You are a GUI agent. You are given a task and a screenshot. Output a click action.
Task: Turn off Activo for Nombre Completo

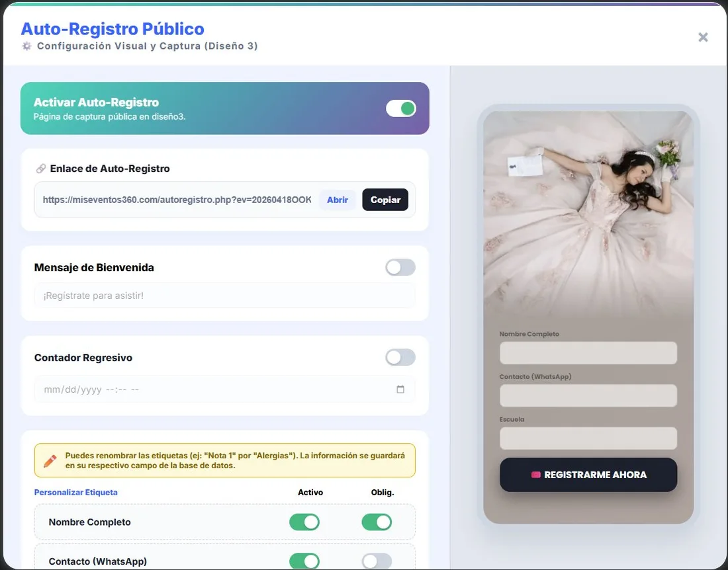point(304,522)
